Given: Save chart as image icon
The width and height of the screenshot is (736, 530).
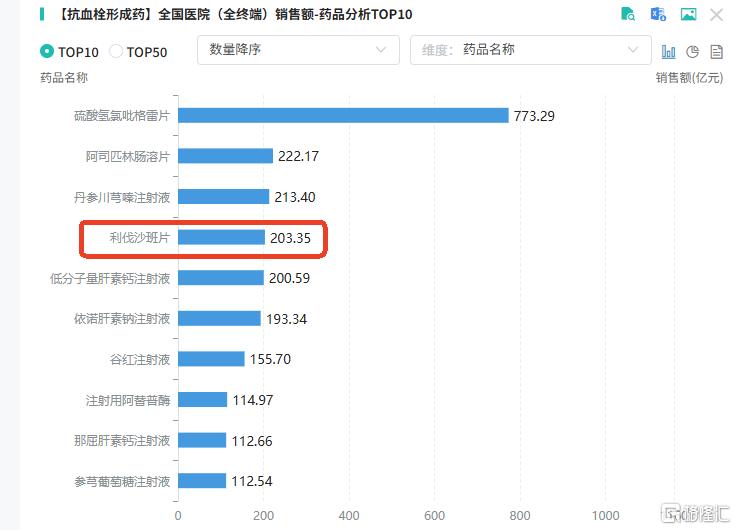Looking at the screenshot, I should 689,14.
